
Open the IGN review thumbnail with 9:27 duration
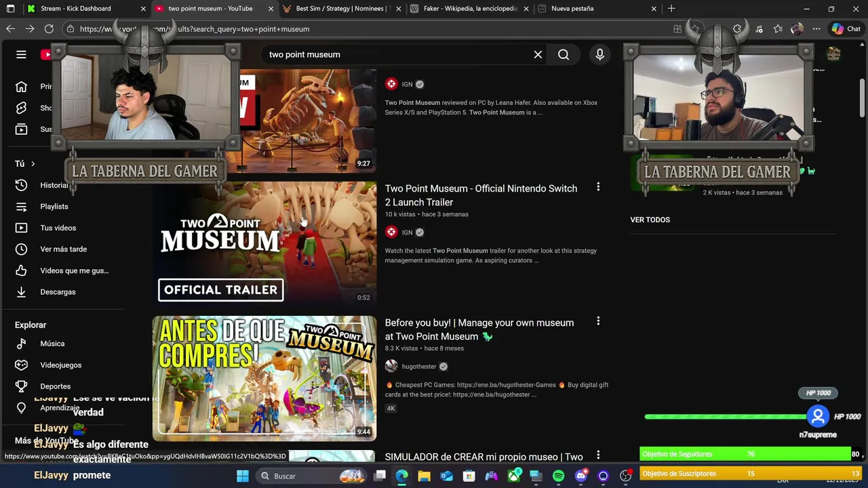(x=309, y=121)
